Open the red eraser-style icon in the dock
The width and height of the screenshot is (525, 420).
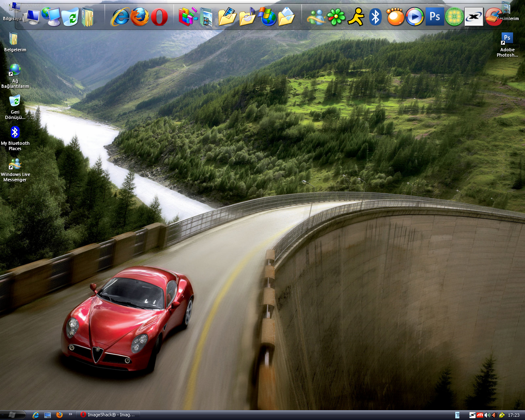494,17
